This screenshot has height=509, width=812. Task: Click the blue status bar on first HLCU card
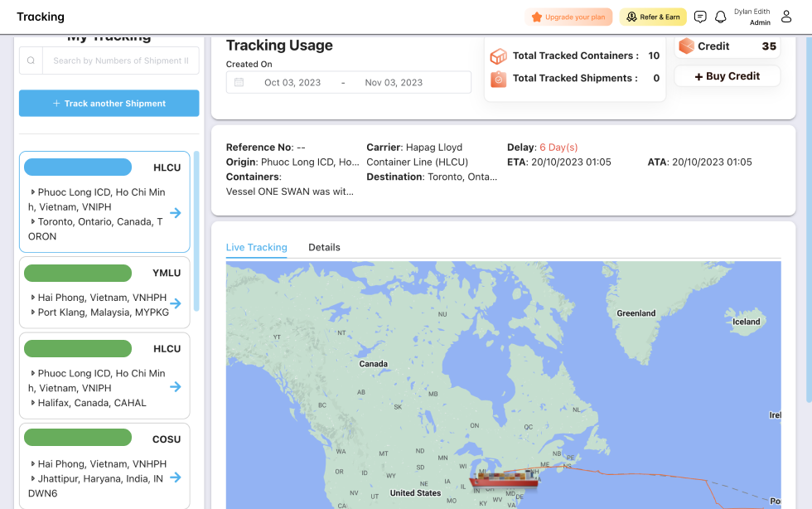click(x=78, y=167)
